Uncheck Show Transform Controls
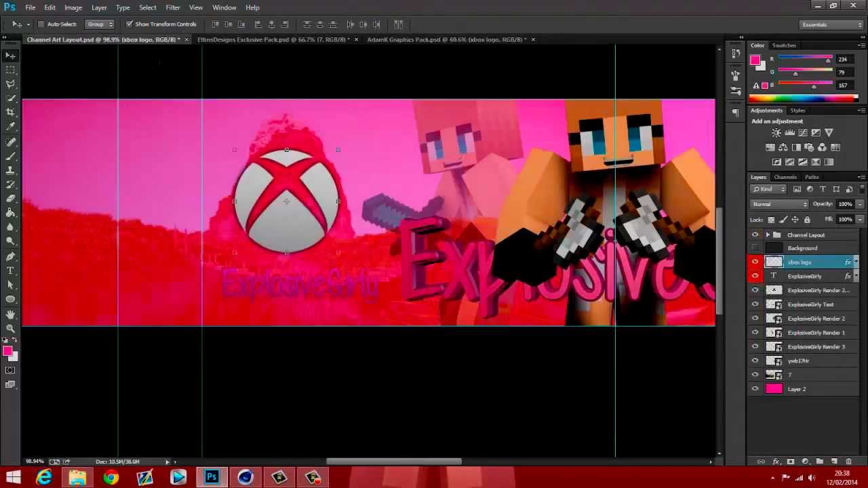868x488 pixels. tap(129, 24)
